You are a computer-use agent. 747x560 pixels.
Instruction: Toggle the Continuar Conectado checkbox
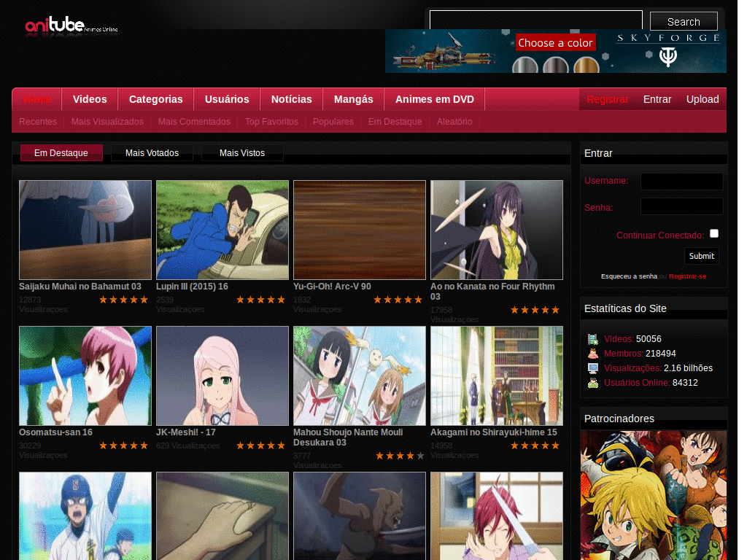(x=713, y=233)
